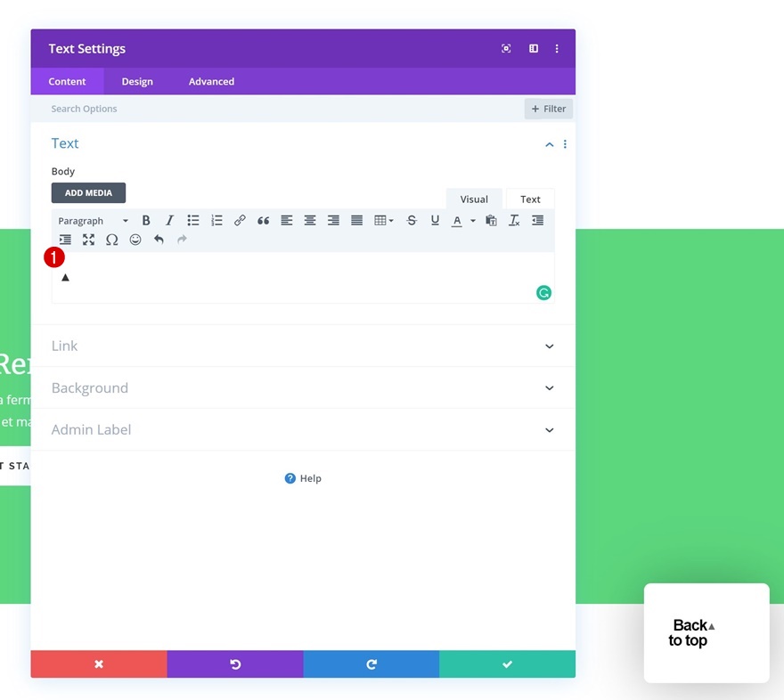Open the Paragraph style dropdown
The image size is (784, 700).
point(92,220)
